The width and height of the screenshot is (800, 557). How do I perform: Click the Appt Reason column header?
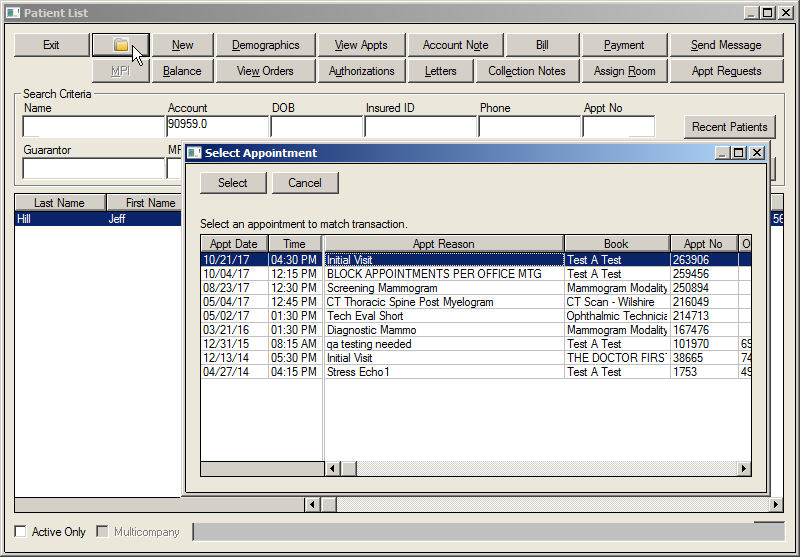[x=443, y=244]
